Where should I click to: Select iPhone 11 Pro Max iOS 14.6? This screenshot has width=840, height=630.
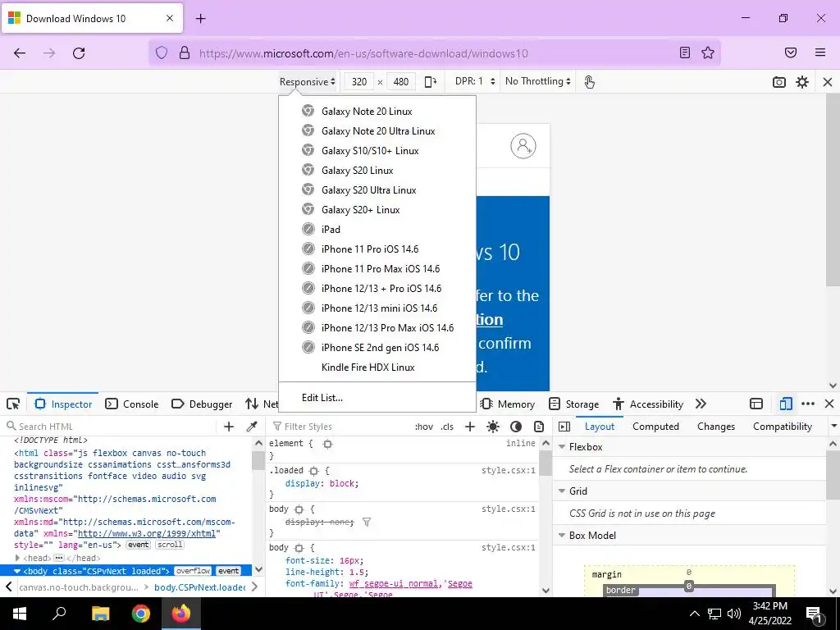click(377, 269)
